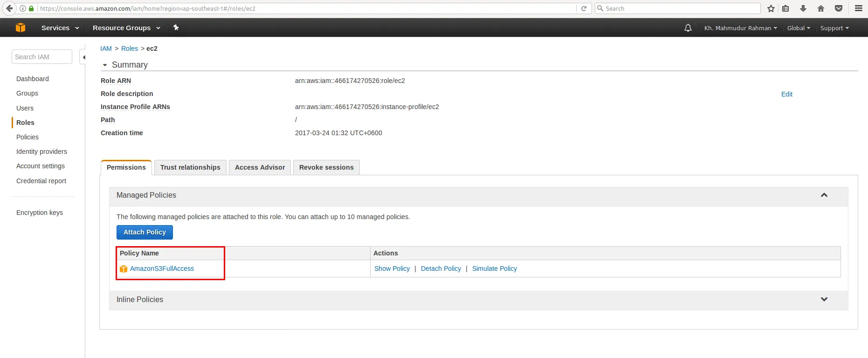Click the Managed Policies section title
The width and height of the screenshot is (868, 358).
(x=146, y=195)
